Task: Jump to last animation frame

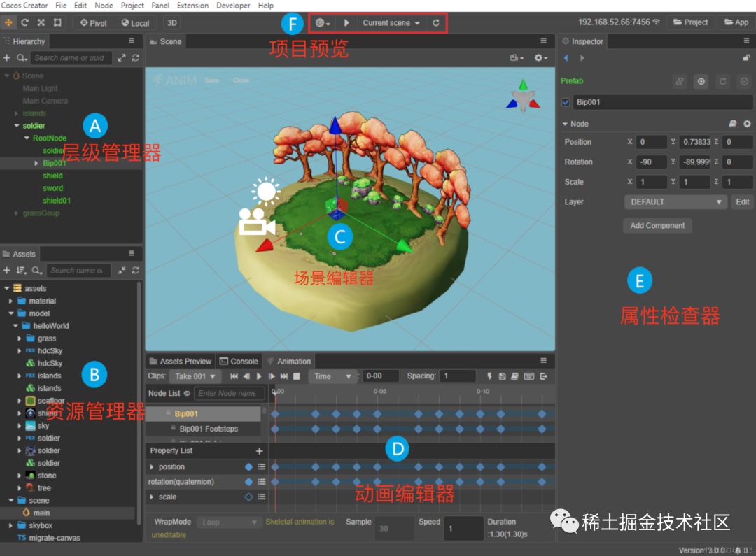Action: (284, 376)
